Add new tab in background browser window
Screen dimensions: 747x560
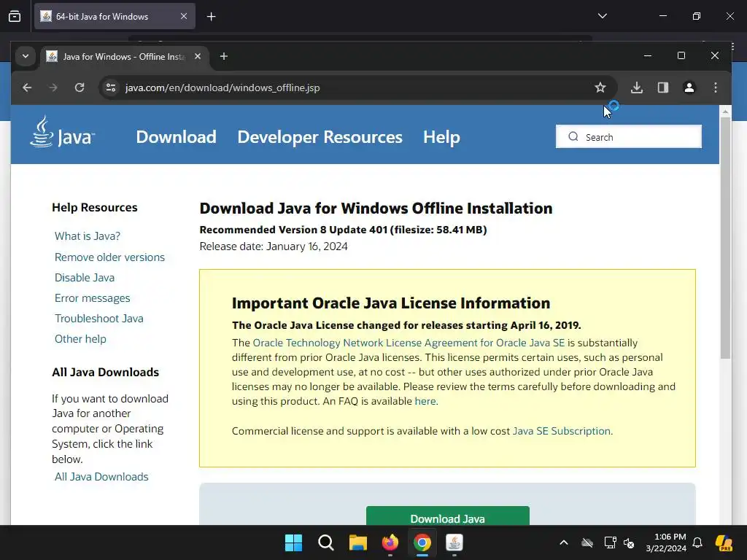coord(212,17)
